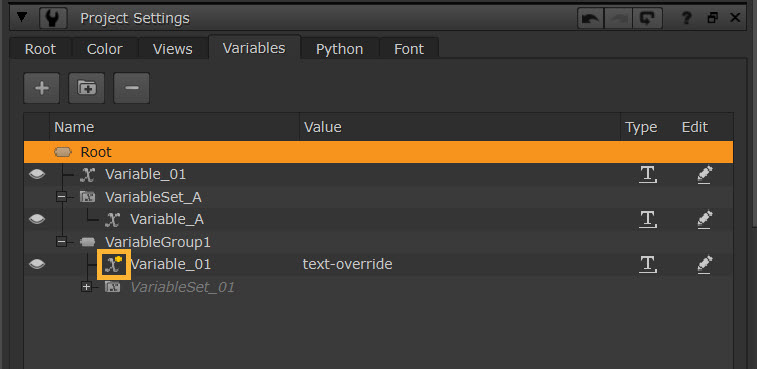Float the Project Settings panel
Viewport: 757px width, 369px height.
(712, 18)
